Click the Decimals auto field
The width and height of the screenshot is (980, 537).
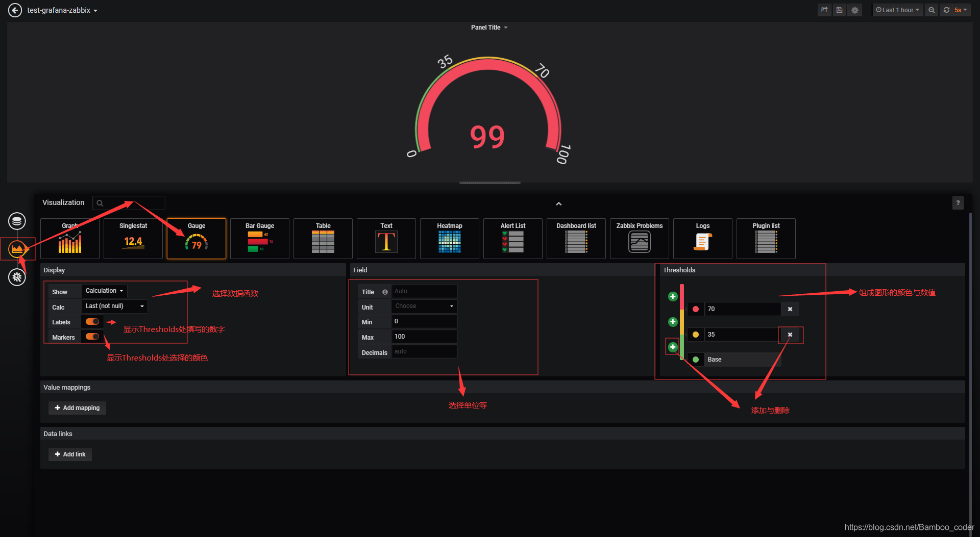[x=424, y=351]
